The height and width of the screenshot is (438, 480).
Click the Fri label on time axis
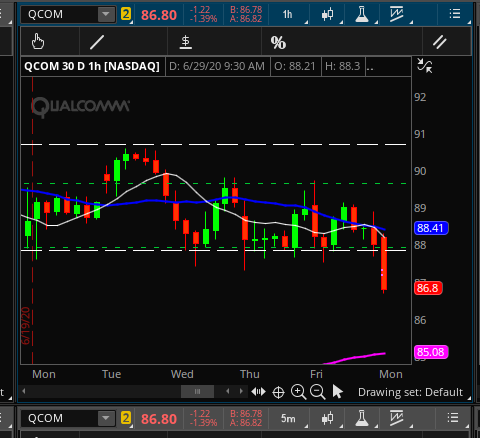pyautogui.click(x=316, y=374)
